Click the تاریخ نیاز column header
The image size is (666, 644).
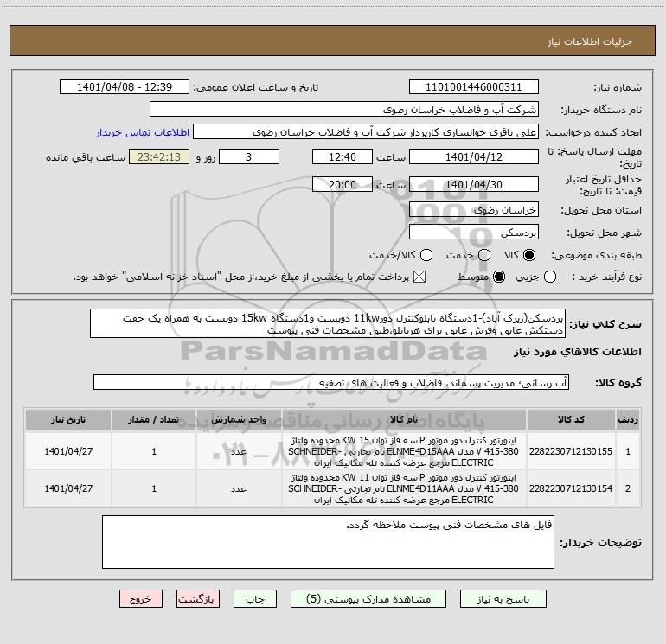pos(68,420)
